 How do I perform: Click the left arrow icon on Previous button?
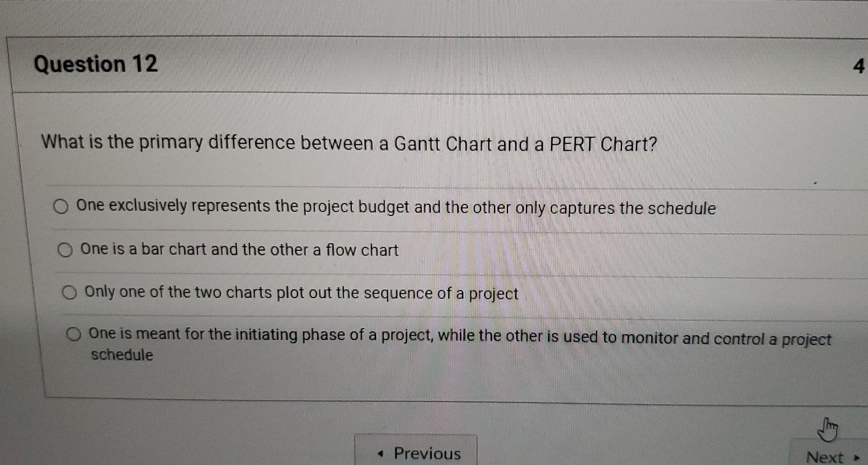(382, 453)
